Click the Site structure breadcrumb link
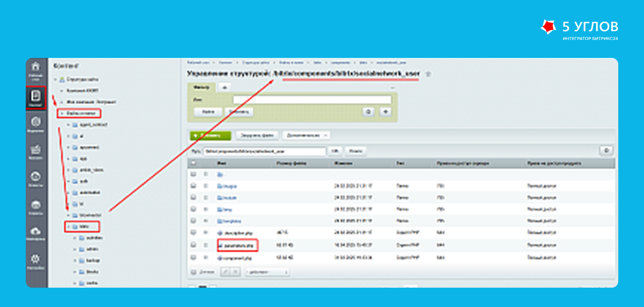The image size is (644, 307). pyautogui.click(x=256, y=62)
